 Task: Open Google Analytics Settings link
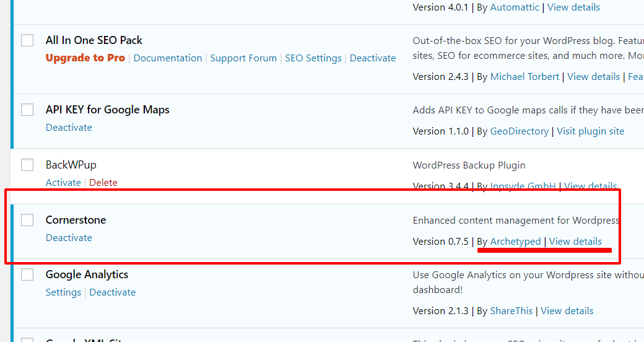63,292
